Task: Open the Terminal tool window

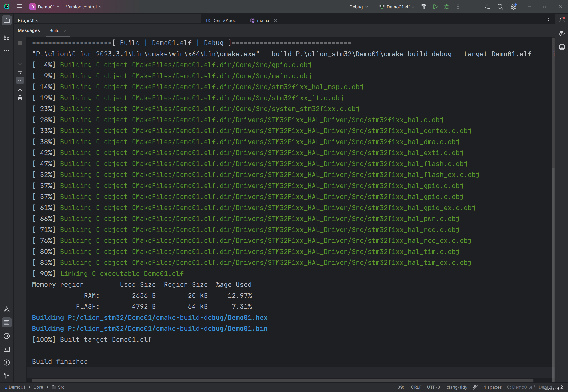Action: (x=7, y=349)
